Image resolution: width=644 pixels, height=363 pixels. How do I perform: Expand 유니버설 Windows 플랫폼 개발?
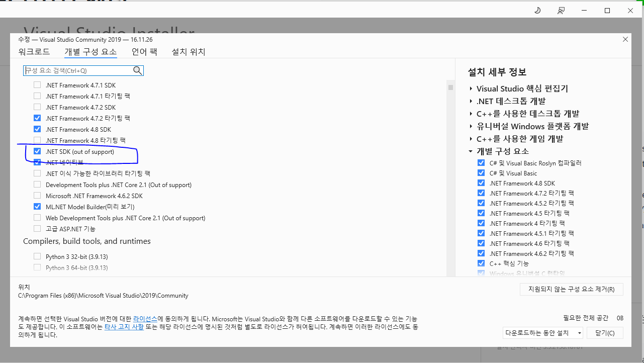click(x=471, y=126)
